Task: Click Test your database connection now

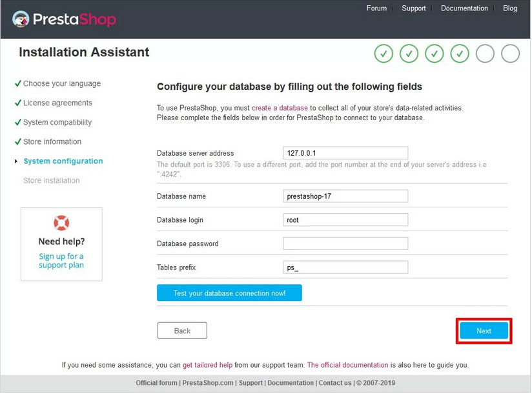Action: click(229, 293)
